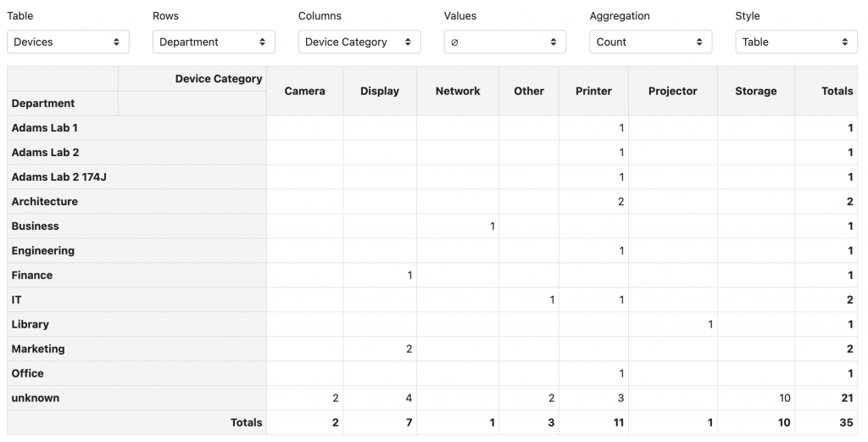
Task: Select the Projector column header
Action: 672,91
